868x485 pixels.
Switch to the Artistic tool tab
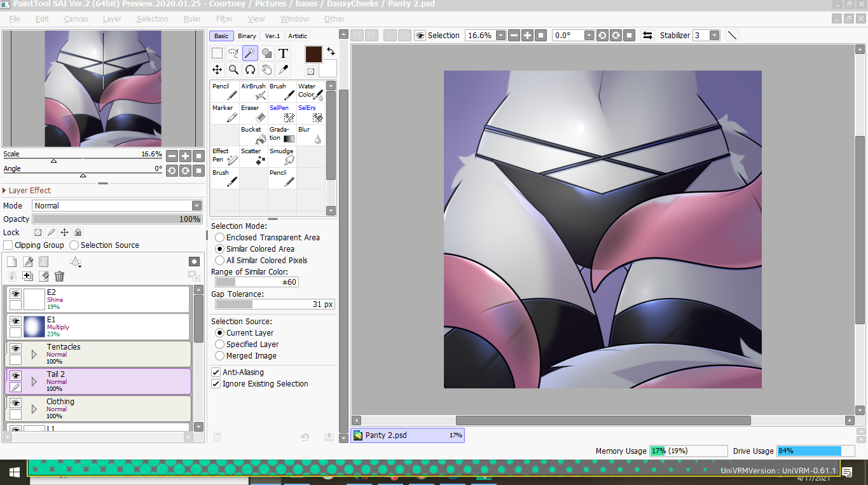pyautogui.click(x=298, y=36)
